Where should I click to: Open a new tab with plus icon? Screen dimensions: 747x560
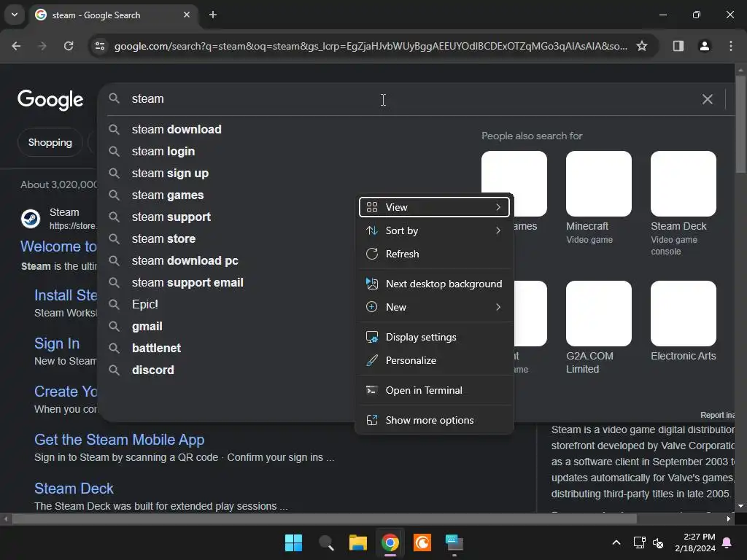213,15
